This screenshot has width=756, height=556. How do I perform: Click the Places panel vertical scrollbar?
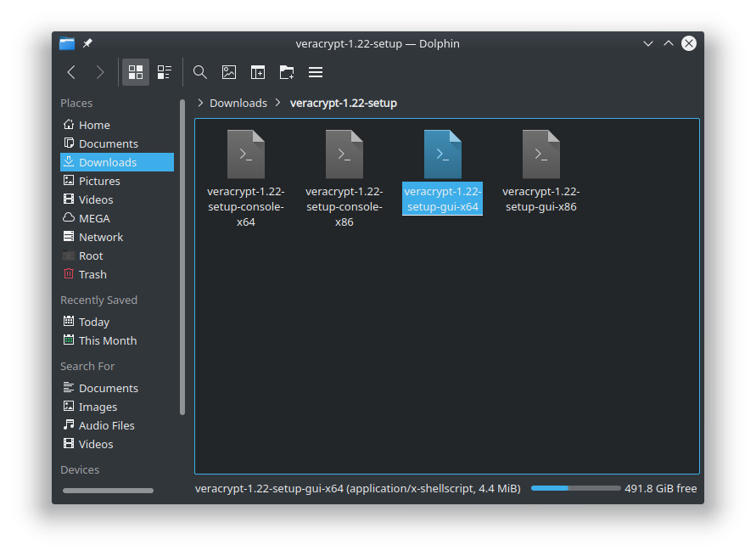(182, 257)
